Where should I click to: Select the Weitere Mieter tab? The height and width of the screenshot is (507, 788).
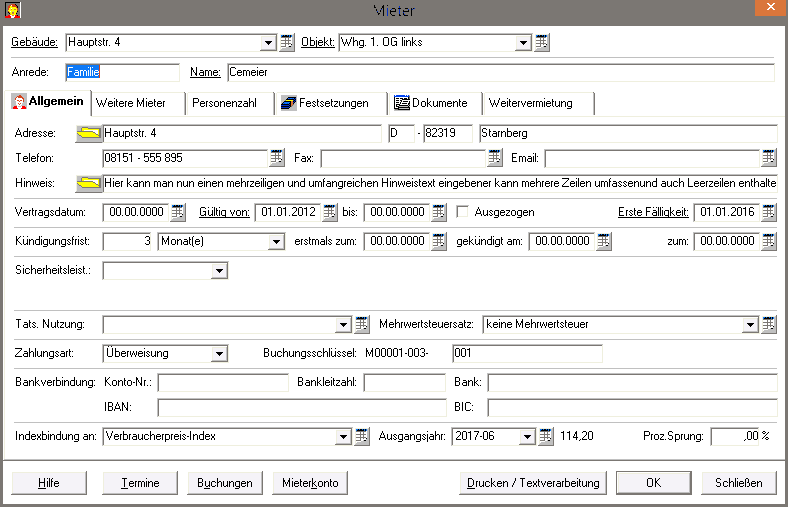[x=130, y=103]
